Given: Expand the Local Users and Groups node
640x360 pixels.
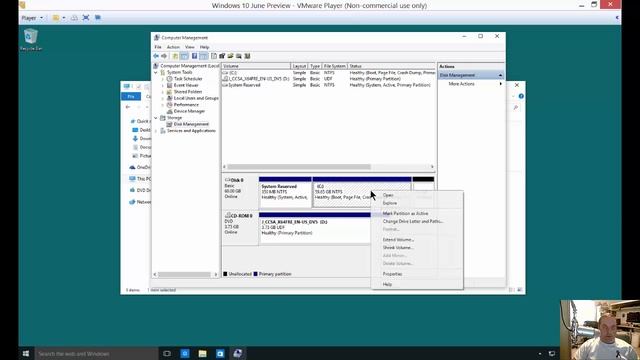Looking at the screenshot, I should [x=162, y=98].
